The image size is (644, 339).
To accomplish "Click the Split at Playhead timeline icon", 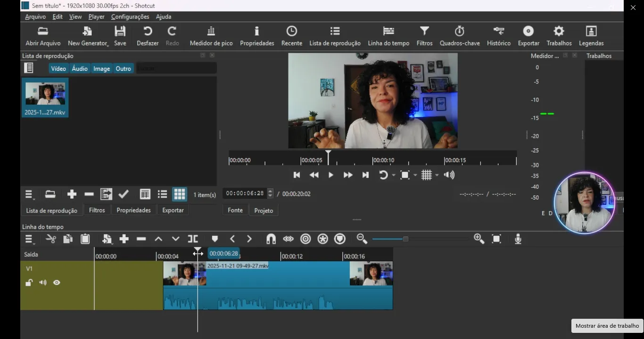I will [193, 239].
